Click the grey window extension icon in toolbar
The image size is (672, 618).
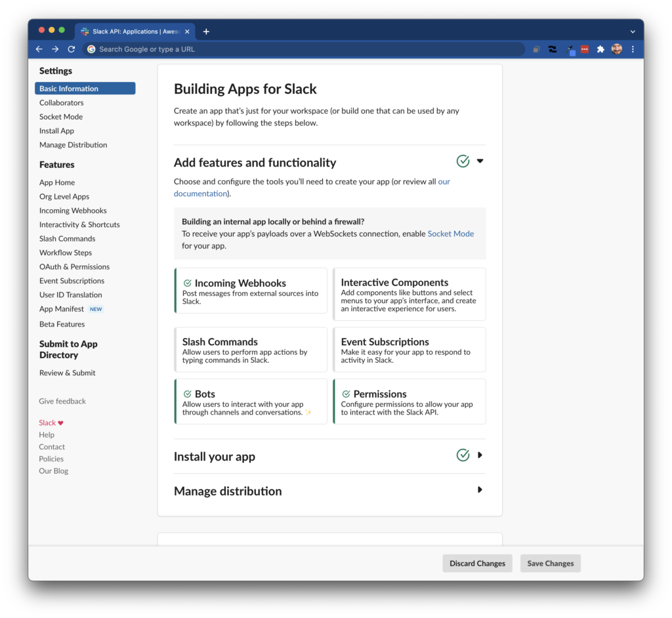tap(536, 49)
